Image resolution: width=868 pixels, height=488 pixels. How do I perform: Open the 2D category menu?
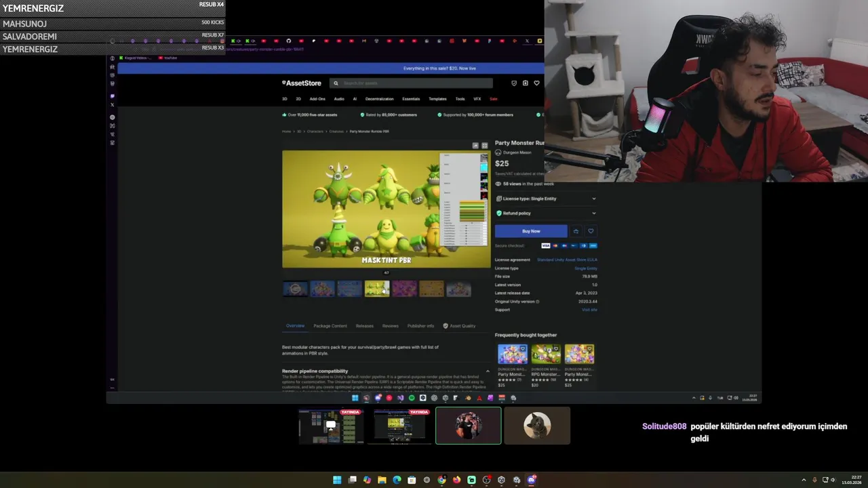298,99
